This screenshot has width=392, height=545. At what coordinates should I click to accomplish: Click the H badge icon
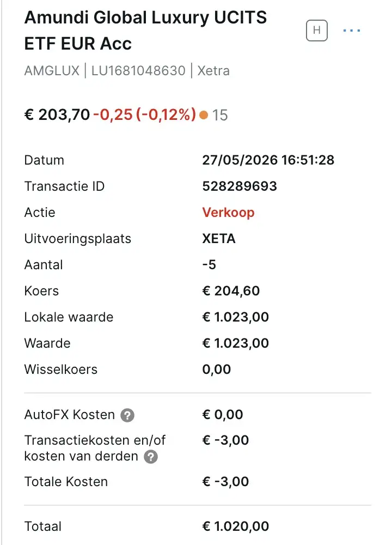(x=317, y=31)
